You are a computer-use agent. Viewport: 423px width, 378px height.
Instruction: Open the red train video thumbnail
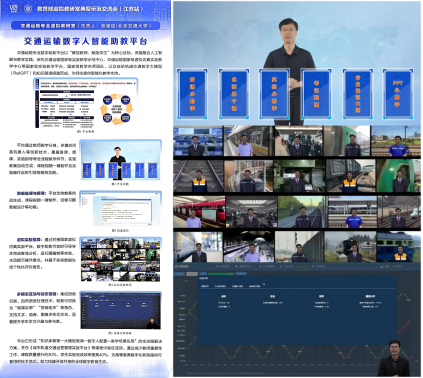[199, 212]
